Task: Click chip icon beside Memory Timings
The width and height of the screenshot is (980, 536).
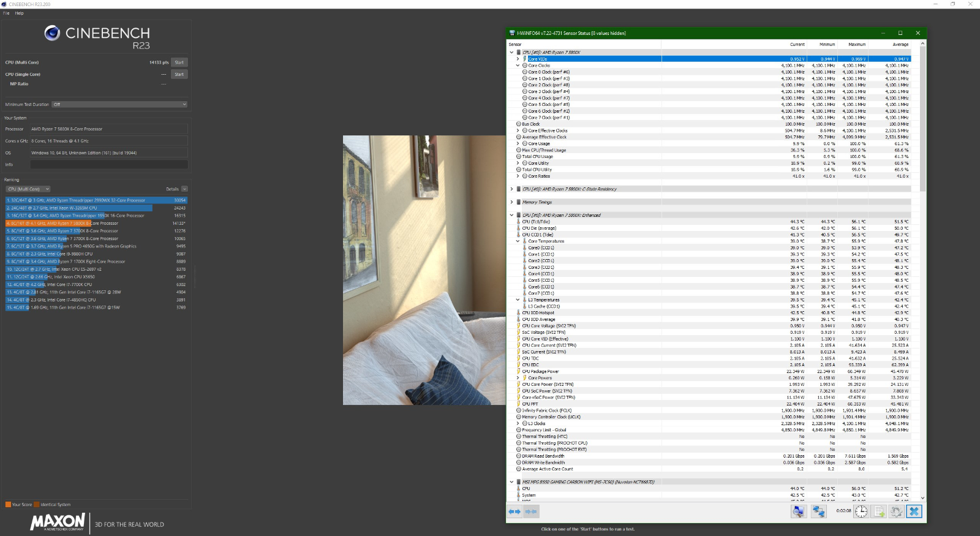Action: tap(519, 202)
